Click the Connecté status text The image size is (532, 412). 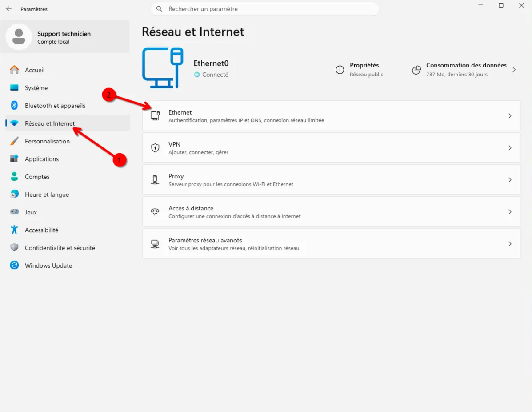coord(215,75)
